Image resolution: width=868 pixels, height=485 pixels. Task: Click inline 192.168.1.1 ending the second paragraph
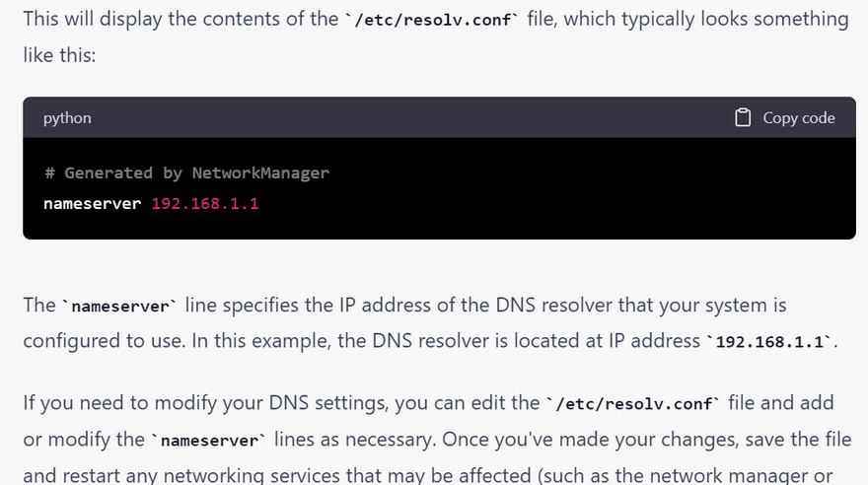769,342
